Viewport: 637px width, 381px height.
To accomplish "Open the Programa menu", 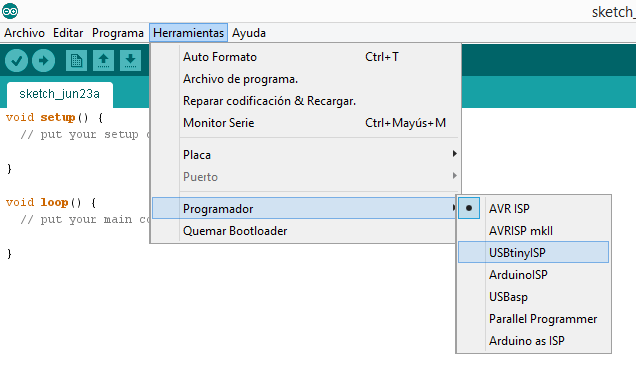I will pos(118,33).
